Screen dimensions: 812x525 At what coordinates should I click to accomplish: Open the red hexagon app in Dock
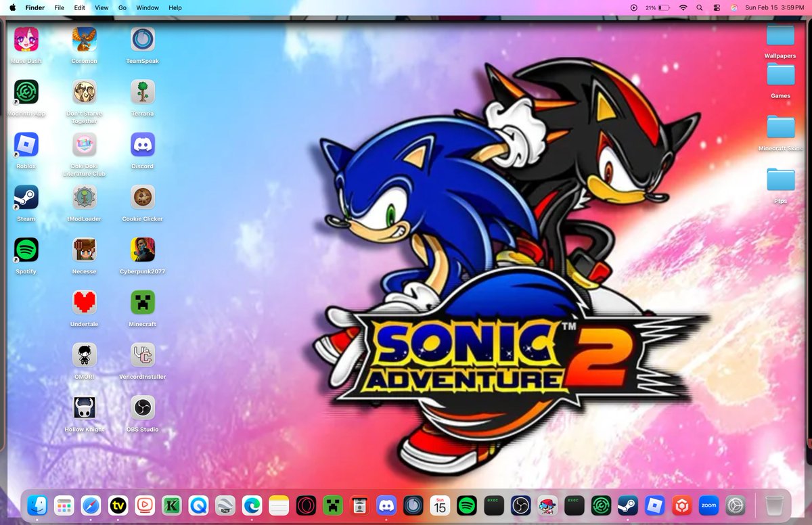tap(681, 505)
